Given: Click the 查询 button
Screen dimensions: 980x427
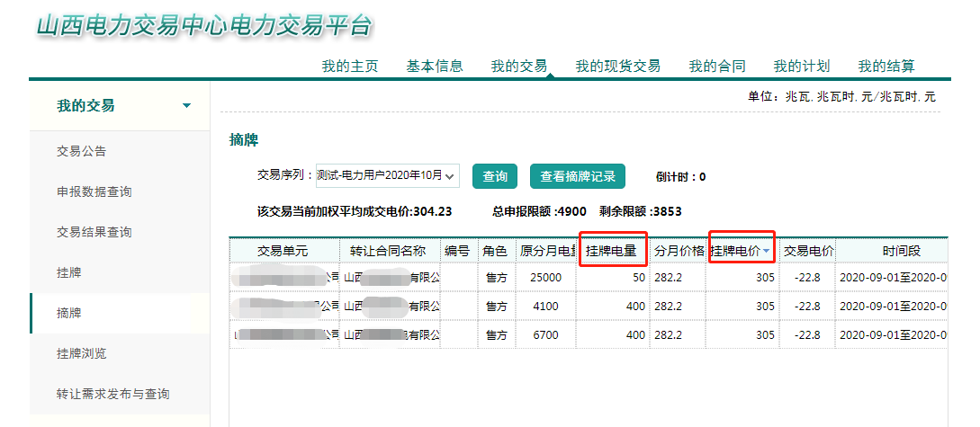Looking at the screenshot, I should click(495, 176).
